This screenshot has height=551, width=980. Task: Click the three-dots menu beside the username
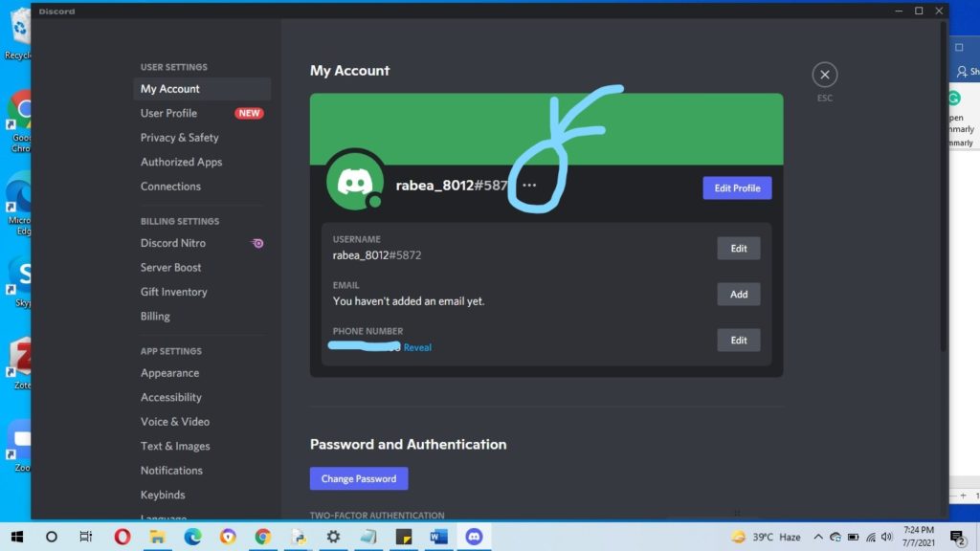tap(529, 185)
